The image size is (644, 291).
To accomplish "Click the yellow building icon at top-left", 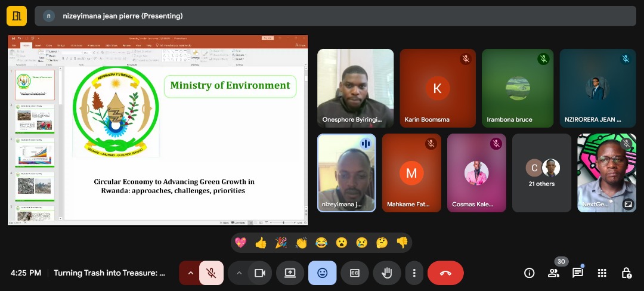I will click(x=17, y=16).
